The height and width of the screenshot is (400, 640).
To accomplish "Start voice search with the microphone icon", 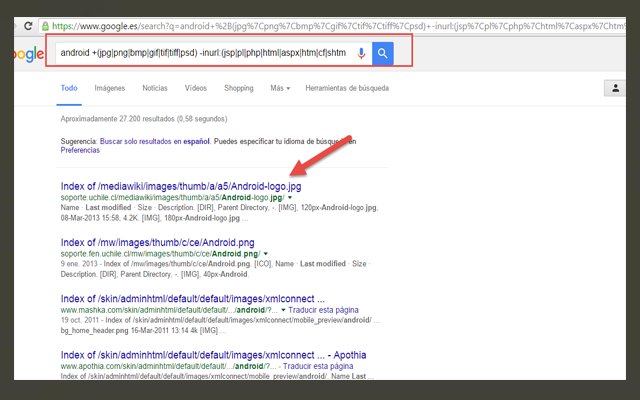I will coord(361,53).
